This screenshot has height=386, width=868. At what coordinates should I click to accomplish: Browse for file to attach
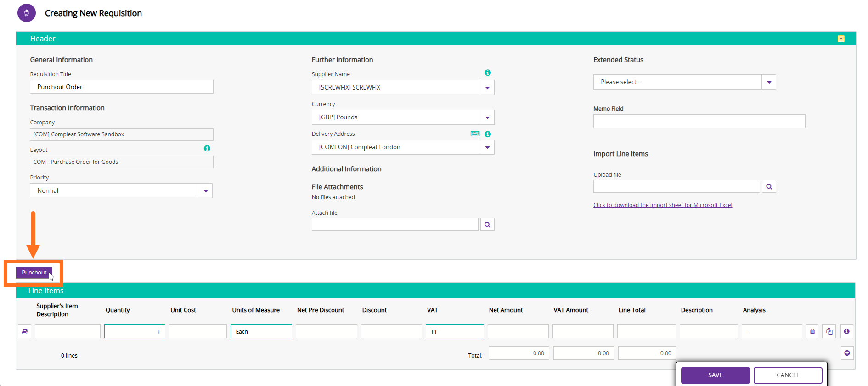point(487,224)
